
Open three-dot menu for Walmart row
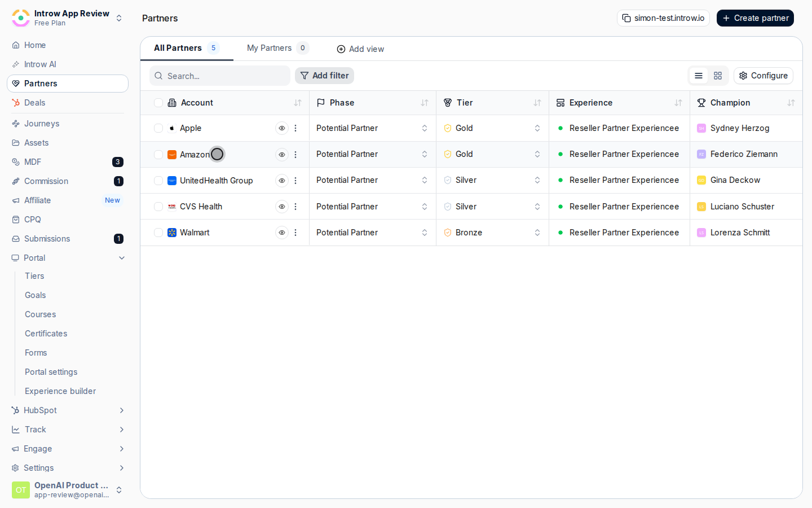click(x=295, y=233)
